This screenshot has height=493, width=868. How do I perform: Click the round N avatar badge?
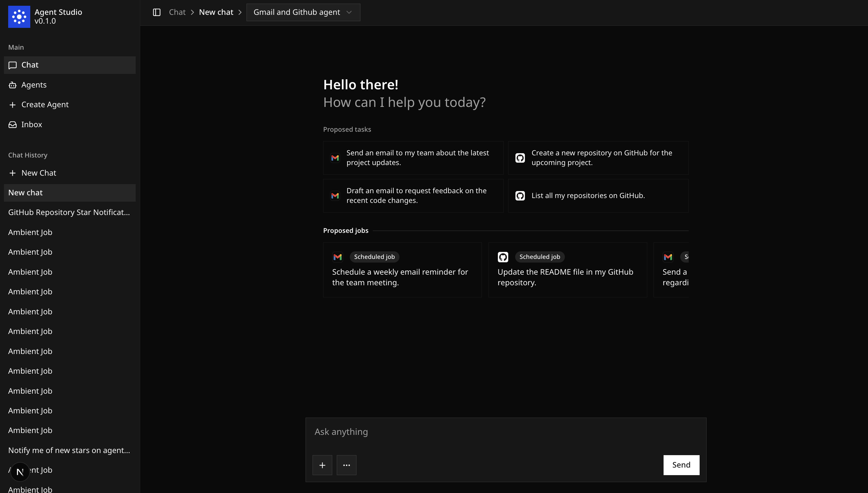20,472
